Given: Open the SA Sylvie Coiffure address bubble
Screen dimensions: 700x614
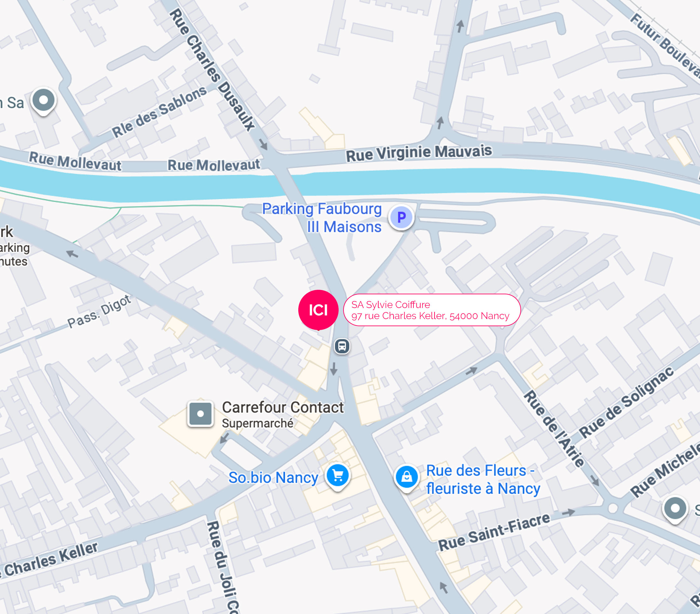Looking at the screenshot, I should point(432,310).
